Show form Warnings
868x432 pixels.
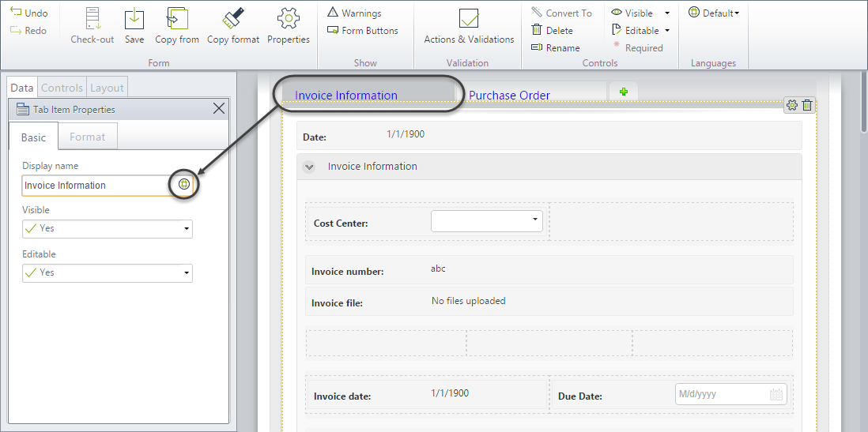tap(354, 13)
